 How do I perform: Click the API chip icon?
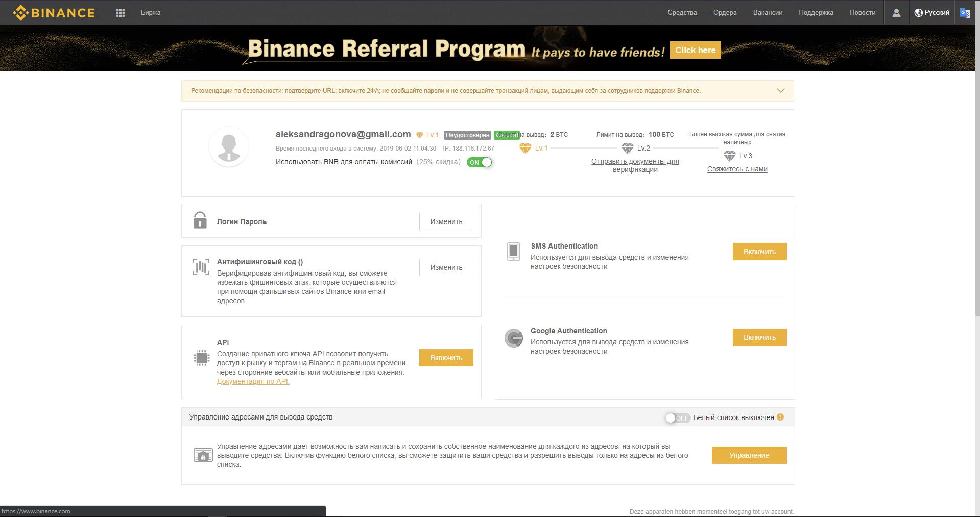[x=202, y=358]
